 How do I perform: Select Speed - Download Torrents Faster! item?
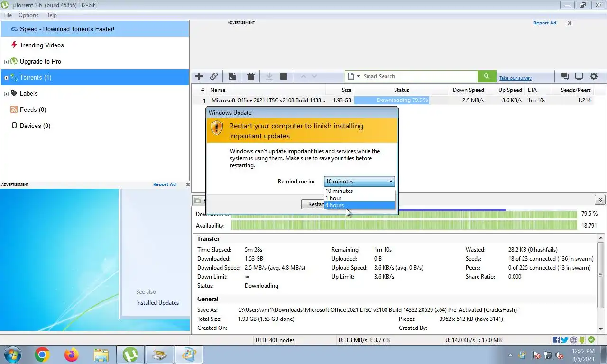pyautogui.click(x=94, y=29)
